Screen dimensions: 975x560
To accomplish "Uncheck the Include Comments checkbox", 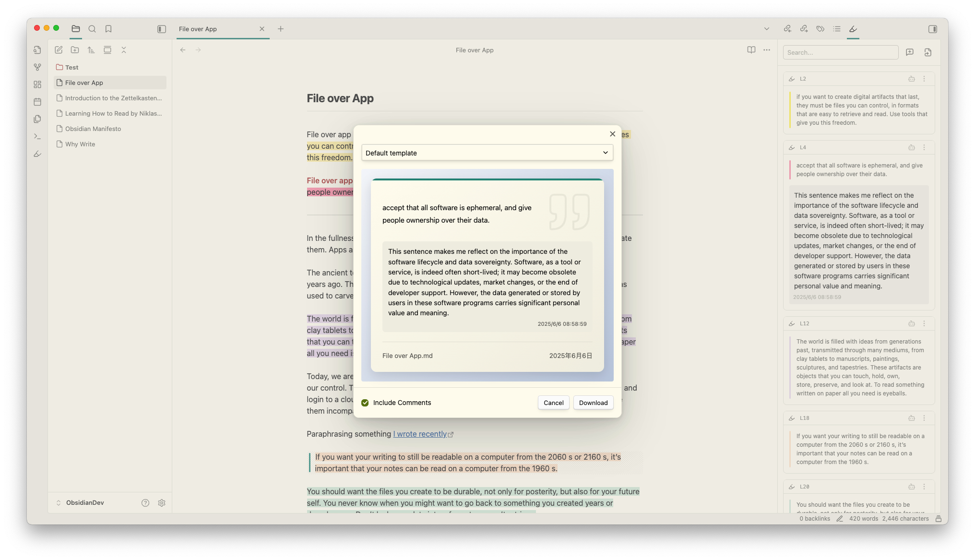I will point(365,403).
